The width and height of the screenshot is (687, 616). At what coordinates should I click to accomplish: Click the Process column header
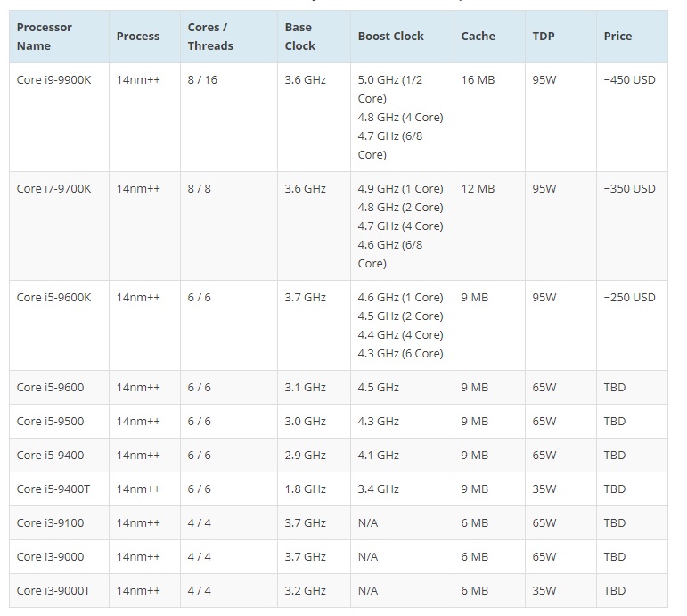(144, 37)
